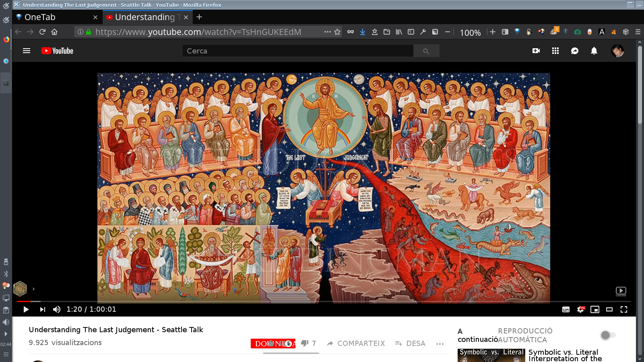
Task: Open the system volume tray icon
Action: [x=6, y=322]
